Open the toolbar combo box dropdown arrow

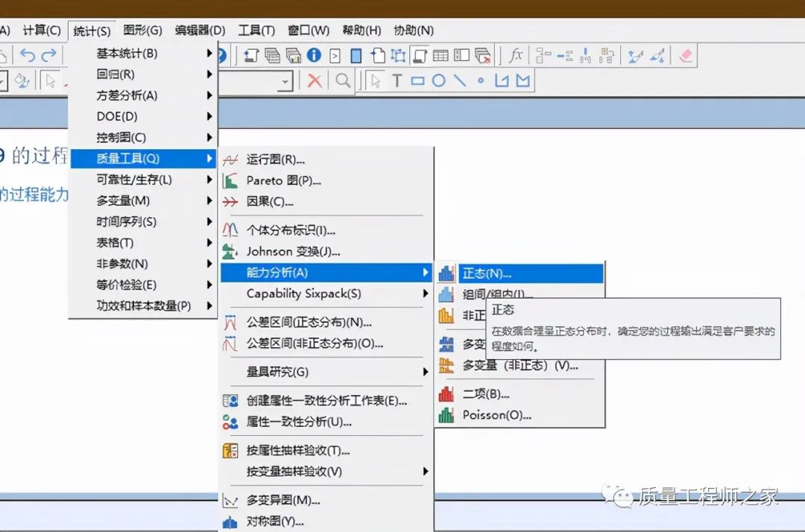tap(285, 81)
